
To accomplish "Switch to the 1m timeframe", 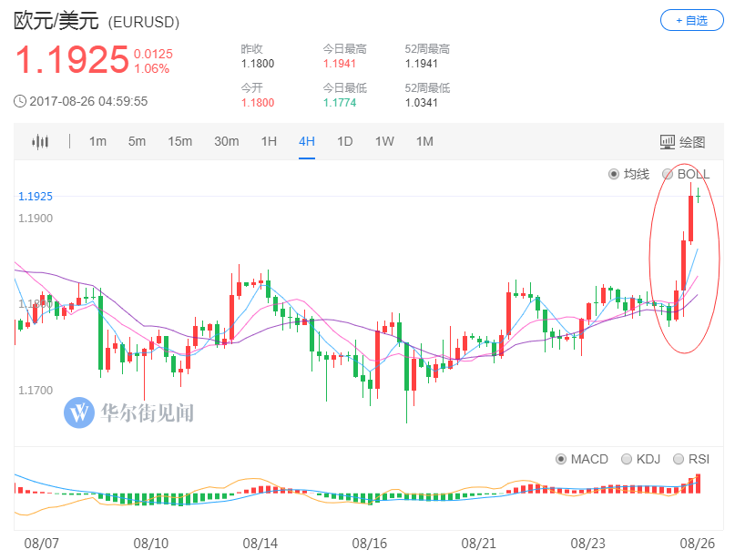I will click(x=97, y=141).
